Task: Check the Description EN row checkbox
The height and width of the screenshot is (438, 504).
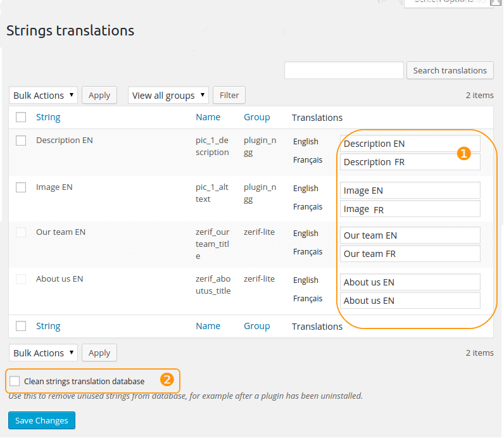Action: coord(21,141)
